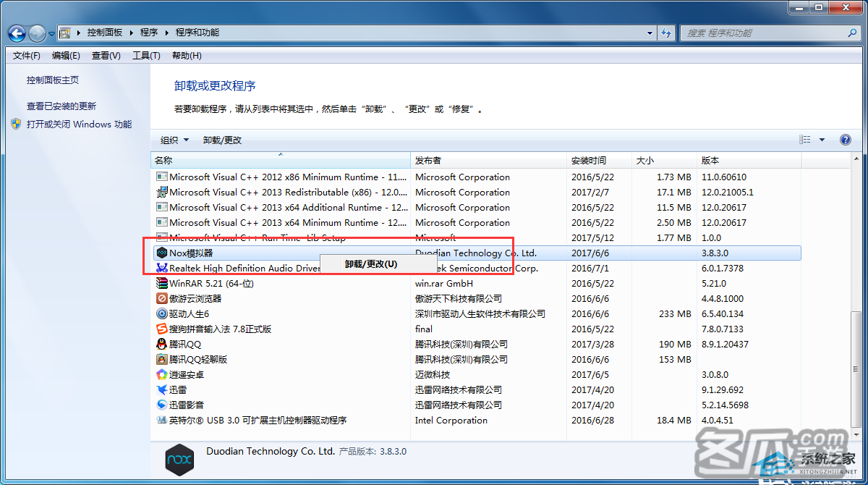Focus the 搜索 程序和功能 search box
Image resolution: width=868 pixels, height=485 pixels.
[x=771, y=33]
